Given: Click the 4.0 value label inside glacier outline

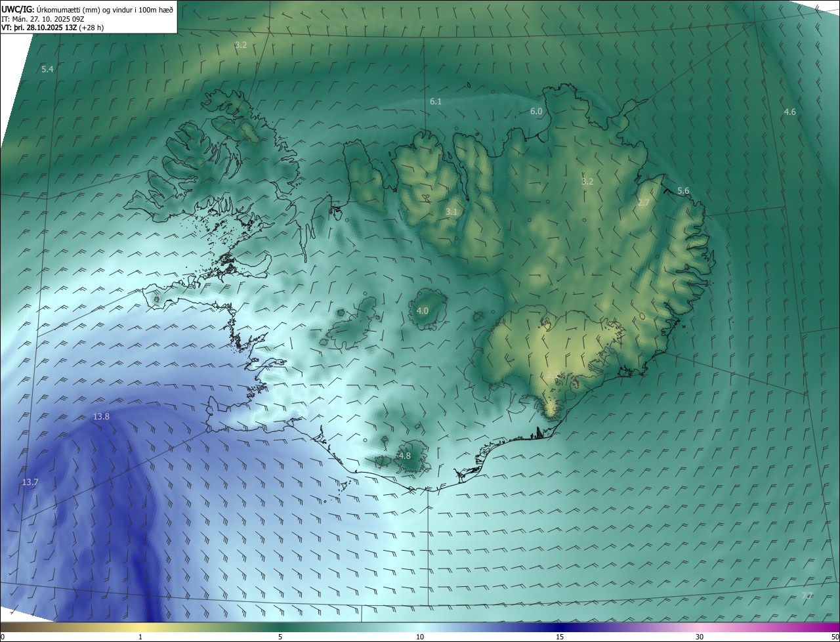Looking at the screenshot, I should pos(422,310).
